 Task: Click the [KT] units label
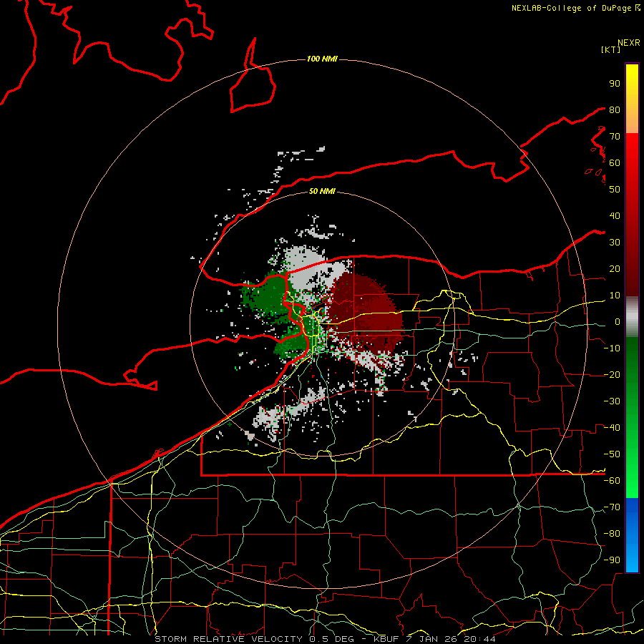coord(610,49)
